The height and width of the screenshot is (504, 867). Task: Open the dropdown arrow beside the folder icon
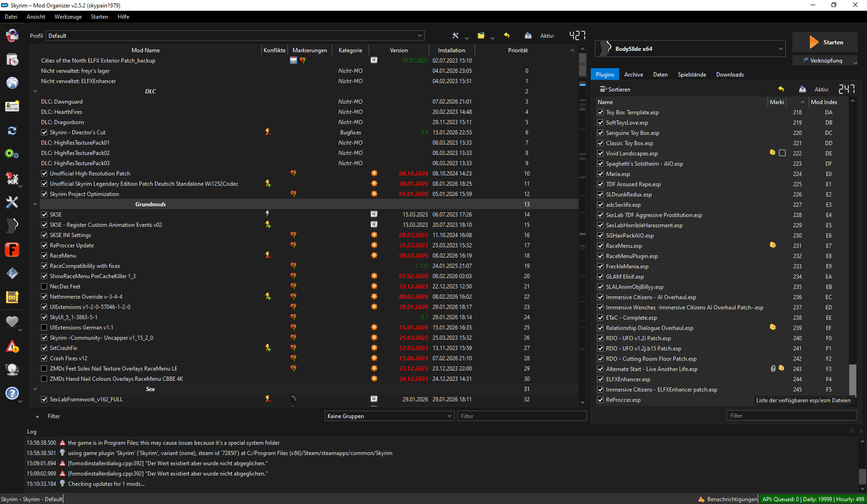point(492,39)
